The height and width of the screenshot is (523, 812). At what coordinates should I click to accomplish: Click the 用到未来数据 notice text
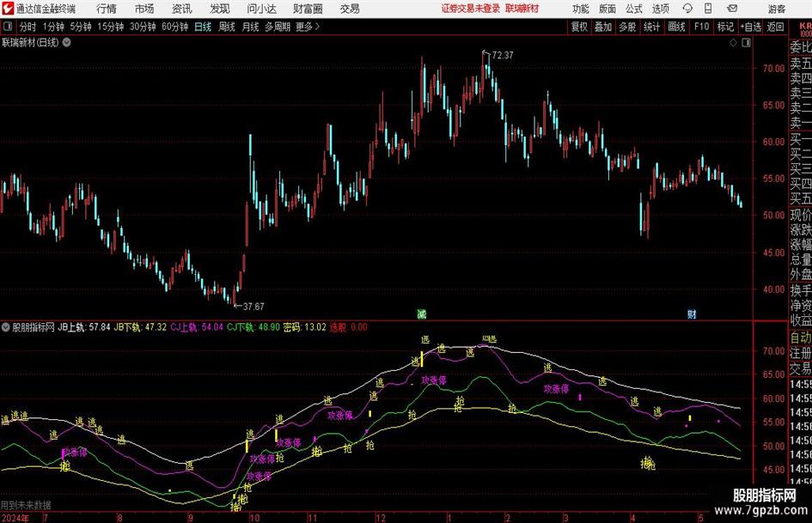pyautogui.click(x=26, y=505)
